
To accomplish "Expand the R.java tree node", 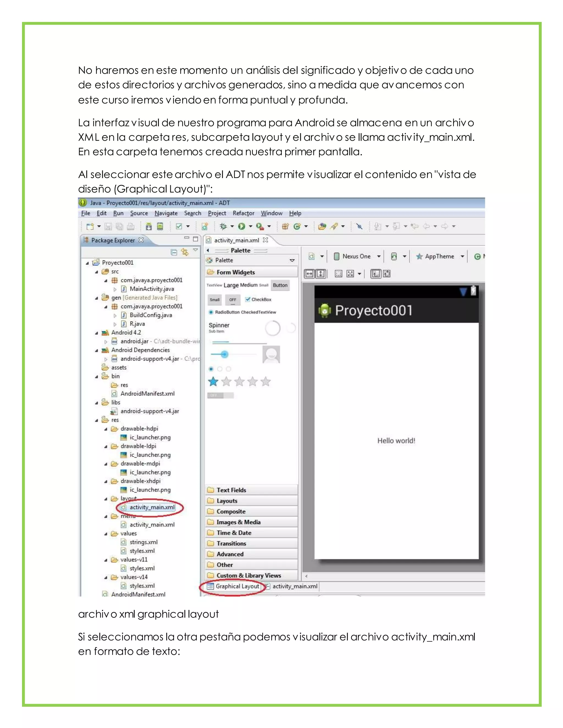I will click(115, 324).
